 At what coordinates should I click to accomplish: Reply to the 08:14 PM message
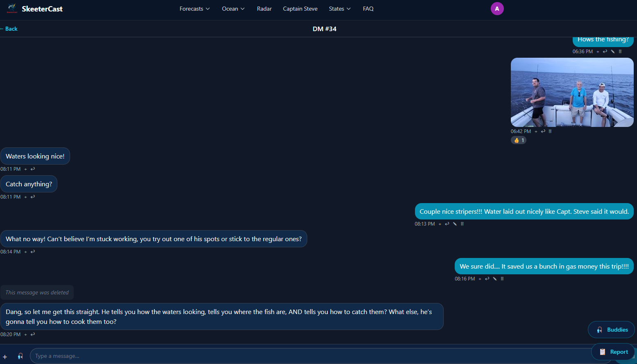point(33,252)
